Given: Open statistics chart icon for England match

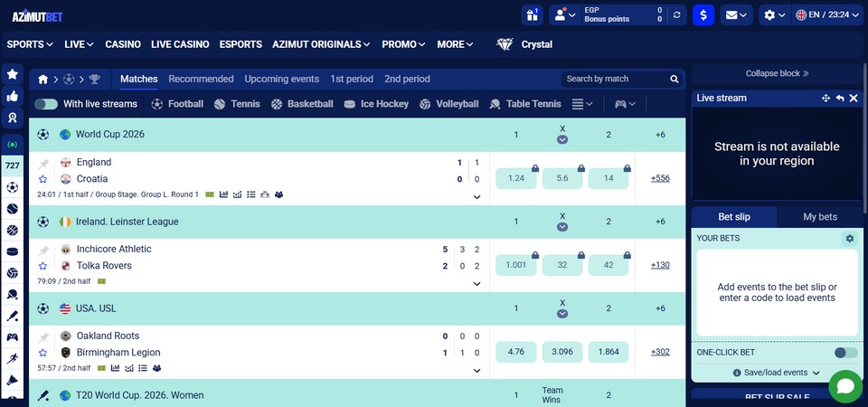Looking at the screenshot, I should (223, 194).
